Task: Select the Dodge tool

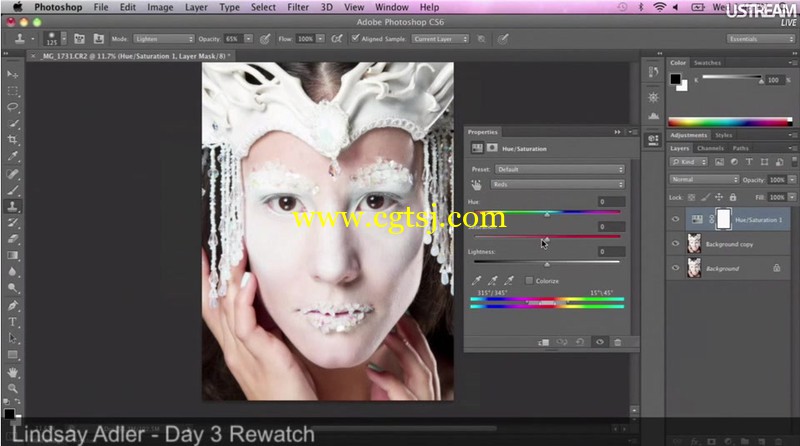Action: 13,288
